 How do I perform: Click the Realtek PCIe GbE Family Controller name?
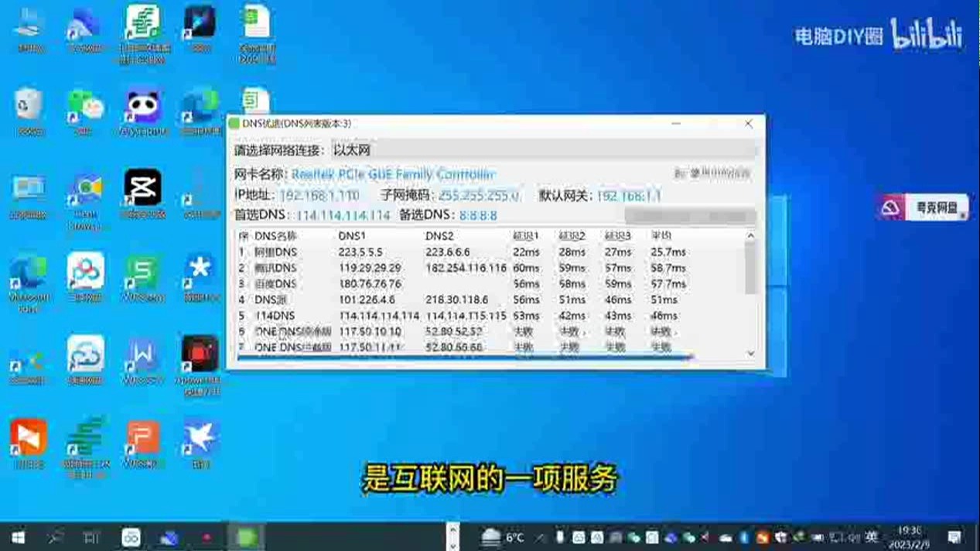pyautogui.click(x=393, y=174)
